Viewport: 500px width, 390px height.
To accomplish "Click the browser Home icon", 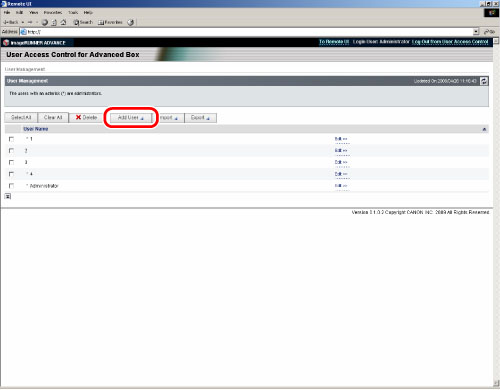I will (63, 22).
